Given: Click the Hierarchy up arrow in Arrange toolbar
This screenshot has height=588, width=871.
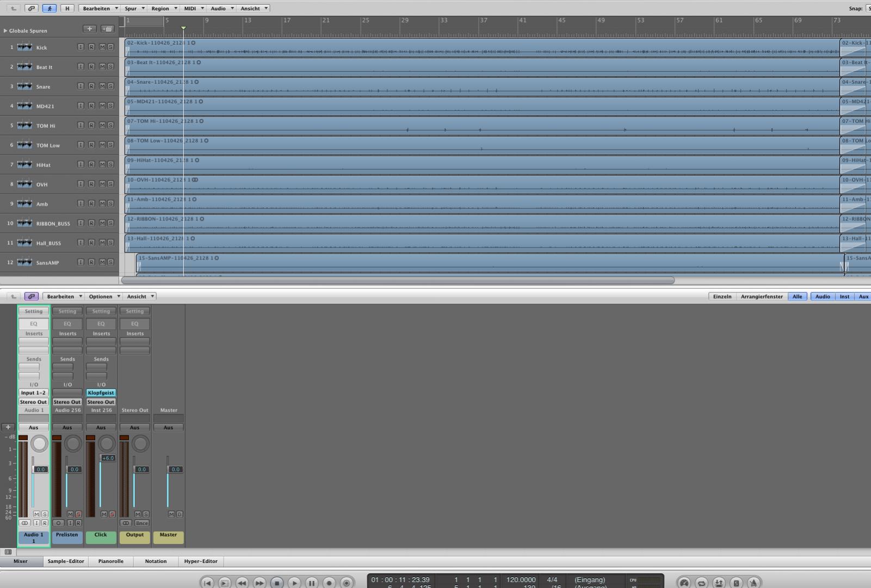Looking at the screenshot, I should pos(14,8).
